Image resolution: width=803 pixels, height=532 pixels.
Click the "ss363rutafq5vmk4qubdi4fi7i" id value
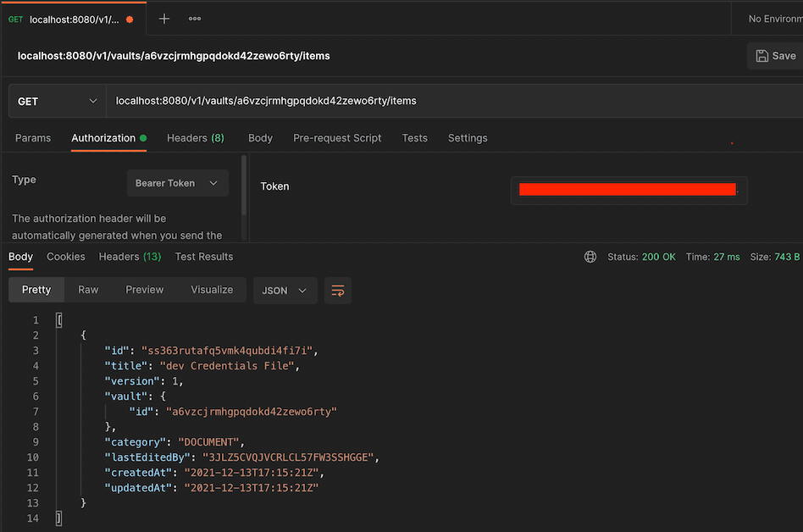(x=226, y=351)
